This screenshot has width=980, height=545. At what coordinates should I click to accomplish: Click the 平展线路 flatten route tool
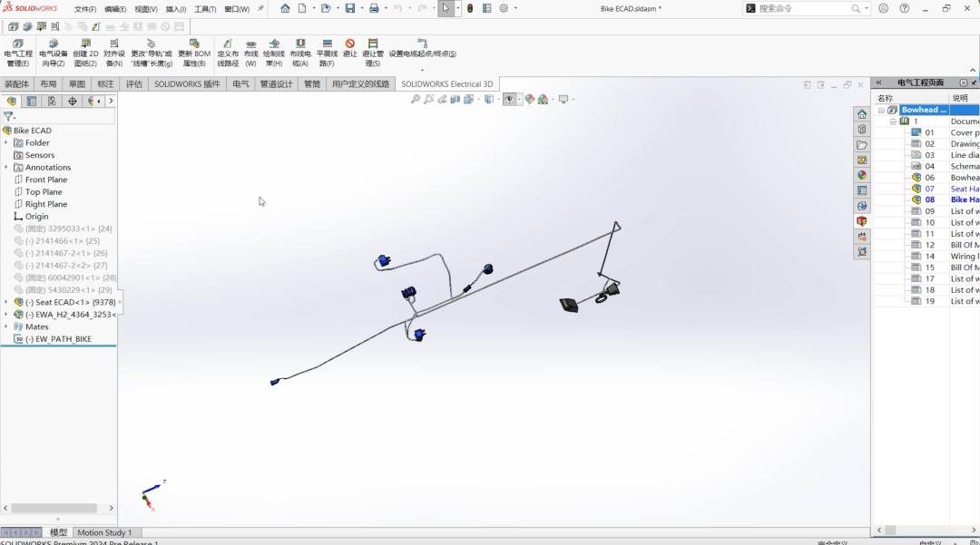(327, 53)
